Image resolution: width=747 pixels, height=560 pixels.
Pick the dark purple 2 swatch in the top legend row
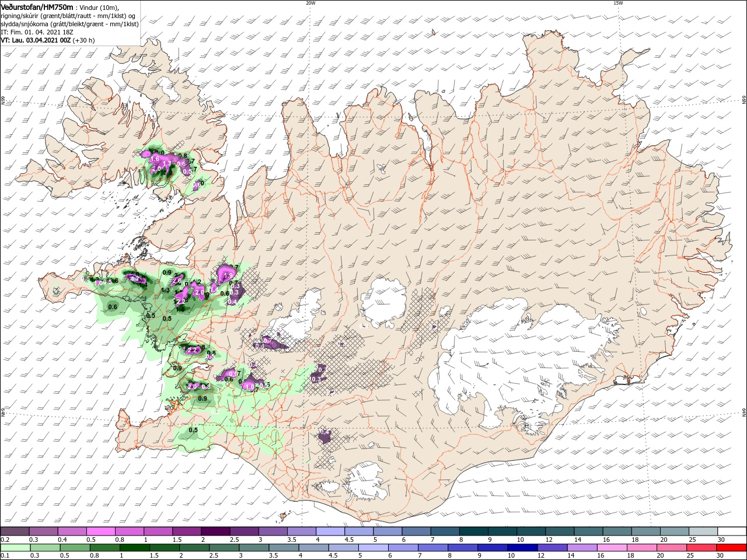215,531
